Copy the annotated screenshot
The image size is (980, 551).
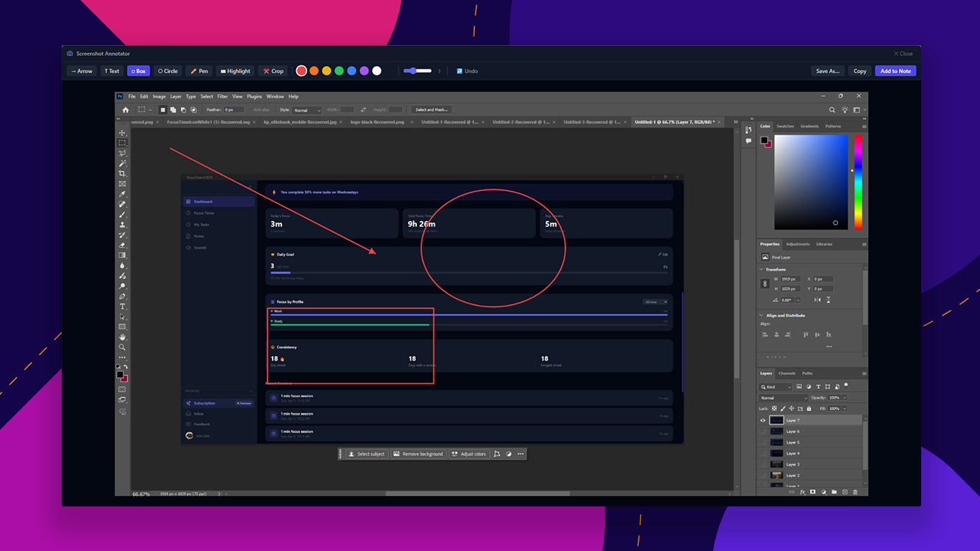[859, 71]
